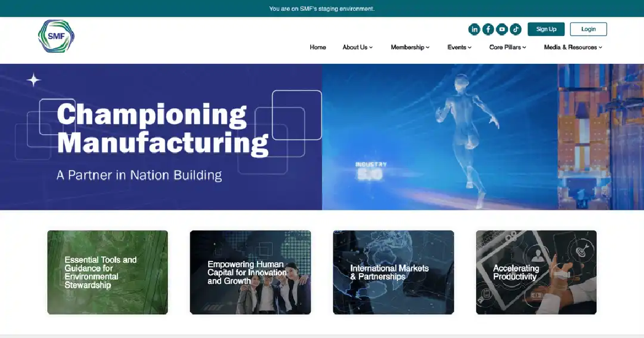Expand the Media & Resources dropdown menu

coord(573,47)
